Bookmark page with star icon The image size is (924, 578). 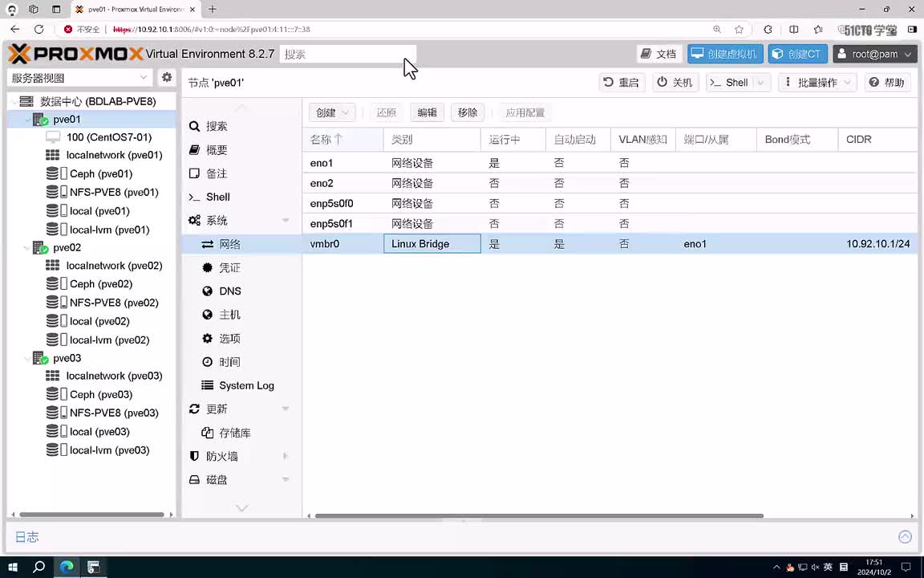pos(739,29)
